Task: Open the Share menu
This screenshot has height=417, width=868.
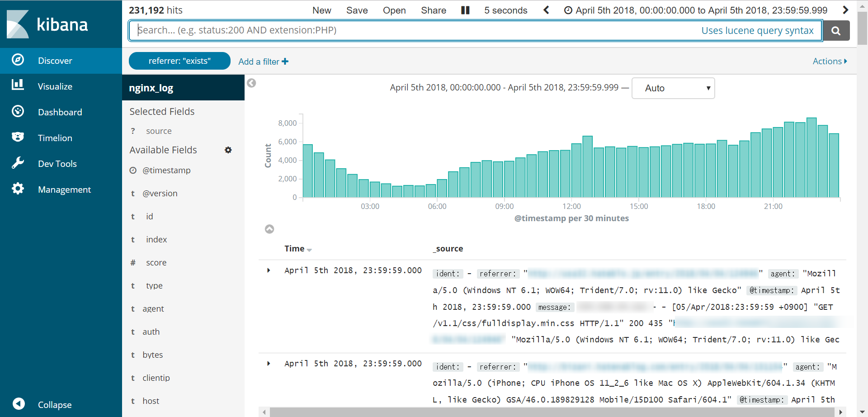Action: [x=433, y=10]
